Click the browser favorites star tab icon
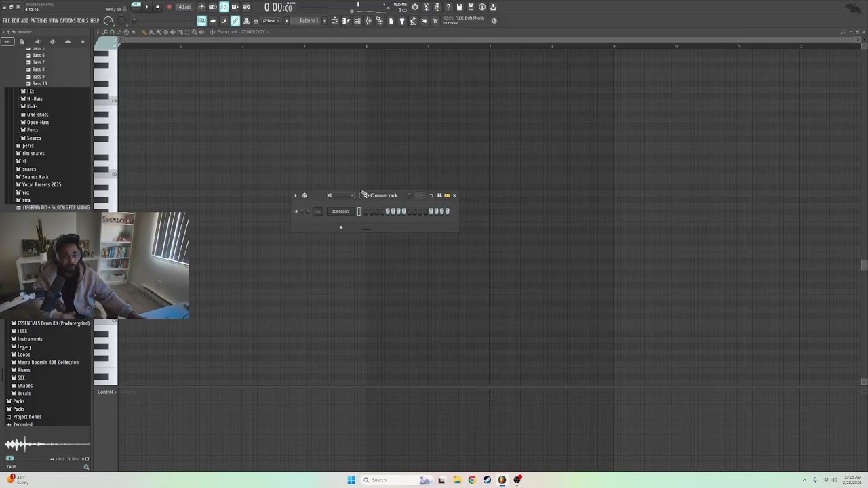Image resolution: width=868 pixels, height=488 pixels. 83,42
